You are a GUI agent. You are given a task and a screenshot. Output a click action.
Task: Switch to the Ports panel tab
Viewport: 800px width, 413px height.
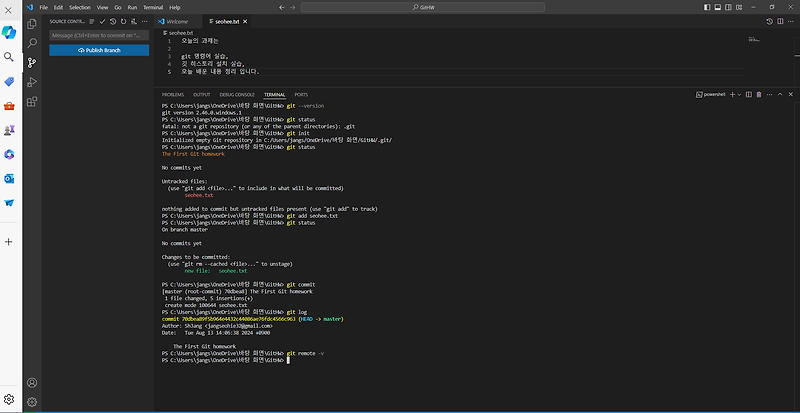pos(301,95)
